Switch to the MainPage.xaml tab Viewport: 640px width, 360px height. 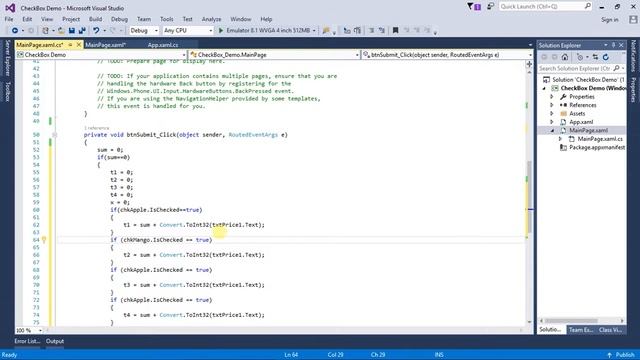[105, 45]
